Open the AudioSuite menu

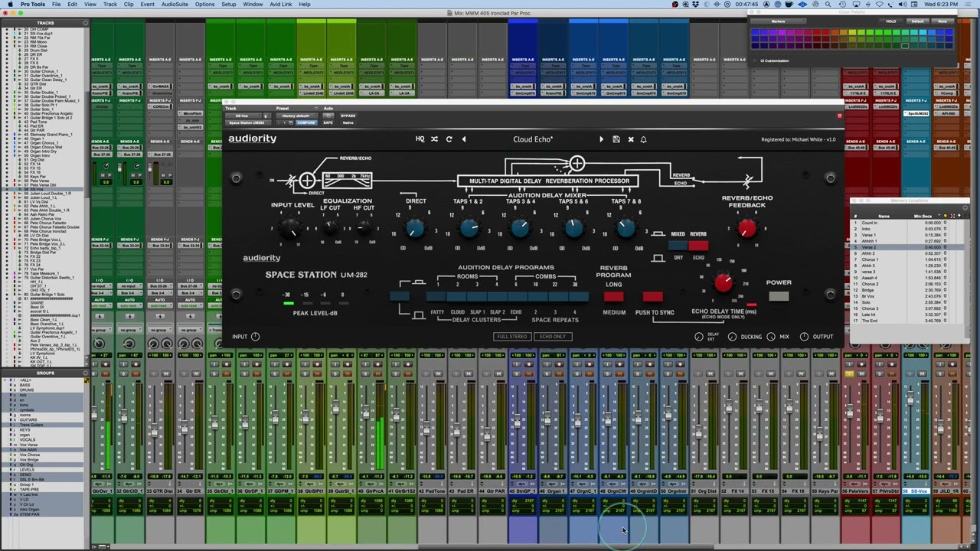click(175, 4)
